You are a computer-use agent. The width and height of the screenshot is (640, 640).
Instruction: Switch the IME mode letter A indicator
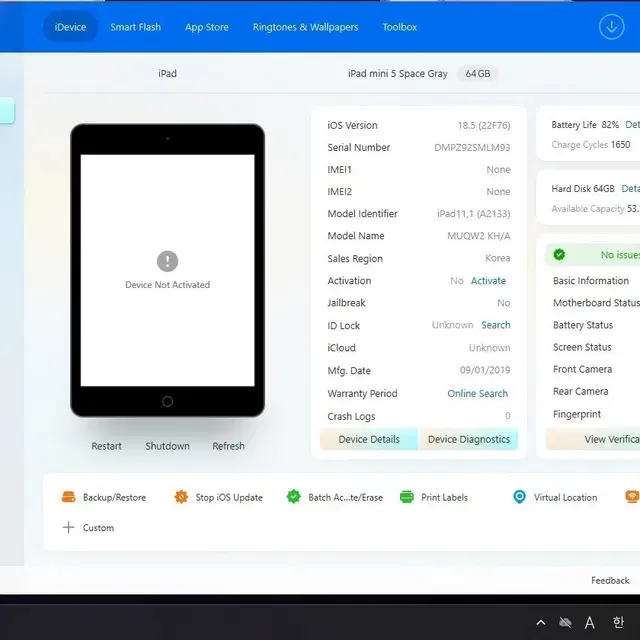589,623
